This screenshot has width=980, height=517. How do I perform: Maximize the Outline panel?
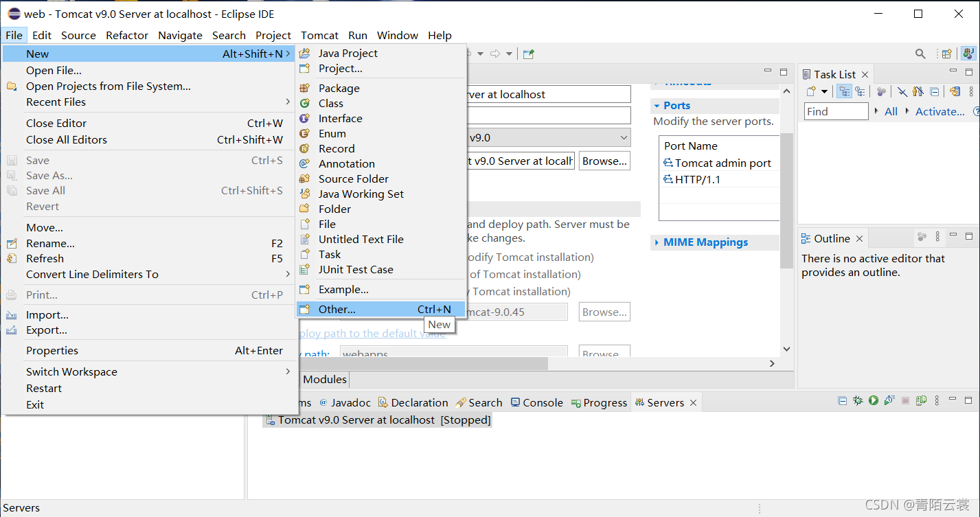coord(969,236)
